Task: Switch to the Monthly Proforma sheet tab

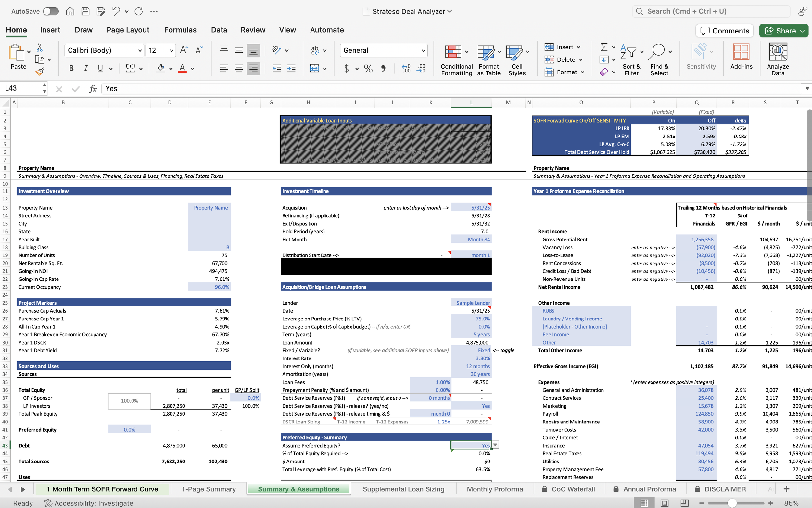Action: coord(494,489)
